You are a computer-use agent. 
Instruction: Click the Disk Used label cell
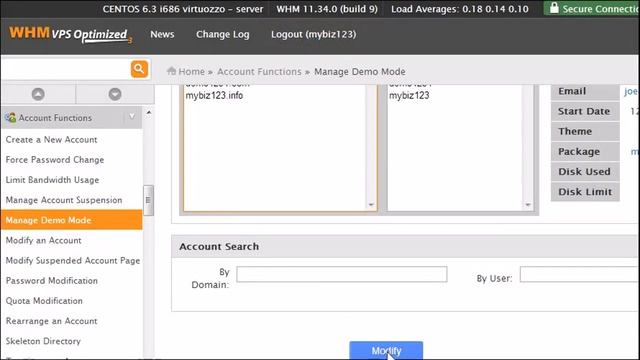tap(585, 172)
